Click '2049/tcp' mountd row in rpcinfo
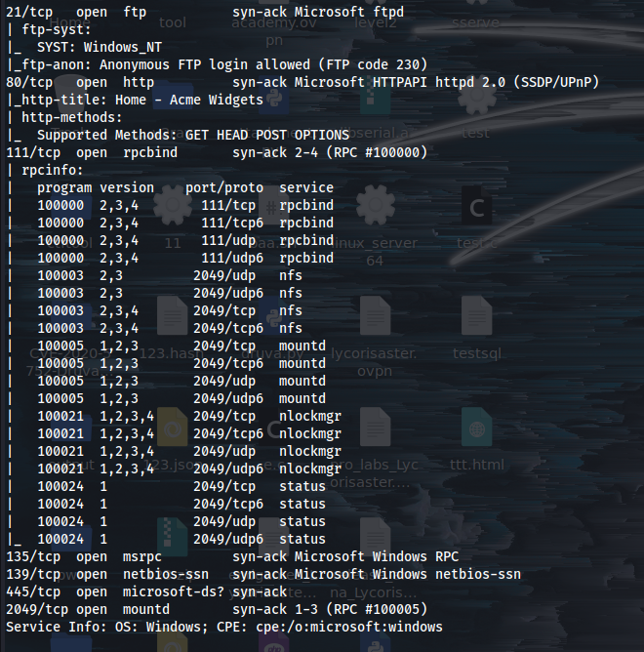 click(181, 346)
